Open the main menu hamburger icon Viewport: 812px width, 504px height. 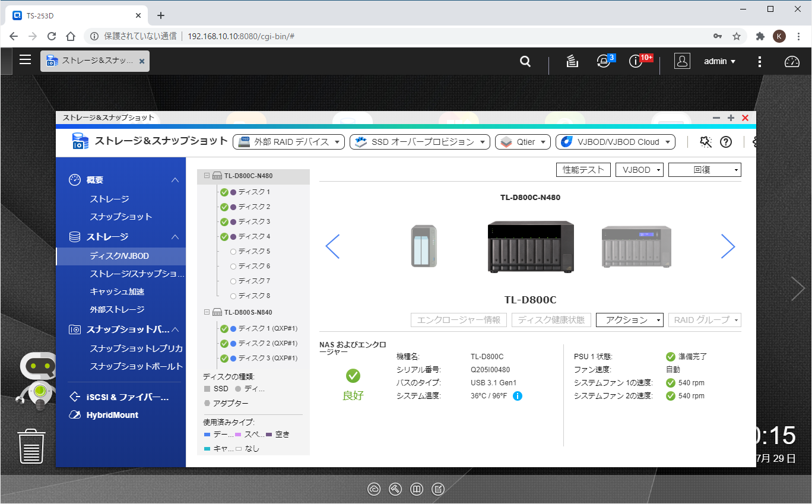pyautogui.click(x=25, y=59)
